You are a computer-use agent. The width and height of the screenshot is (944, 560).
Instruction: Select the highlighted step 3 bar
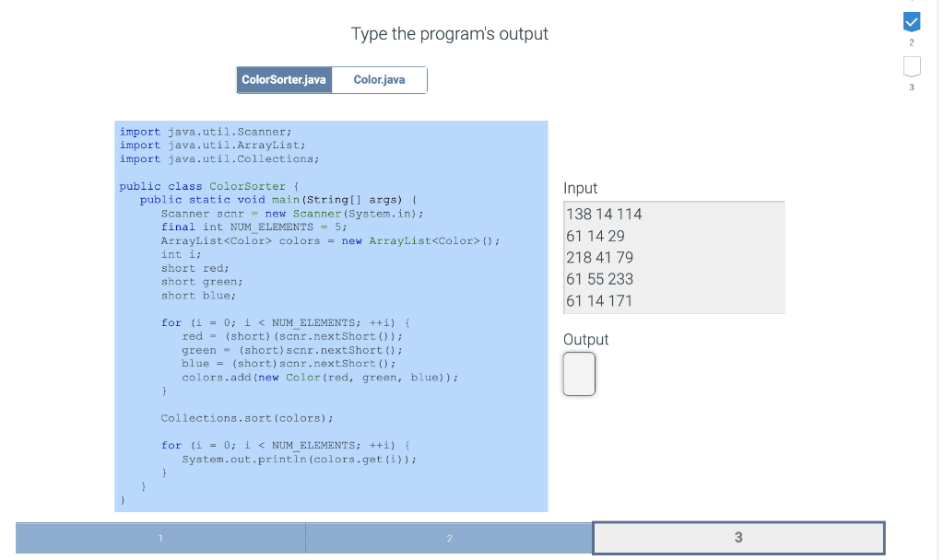[x=738, y=538]
